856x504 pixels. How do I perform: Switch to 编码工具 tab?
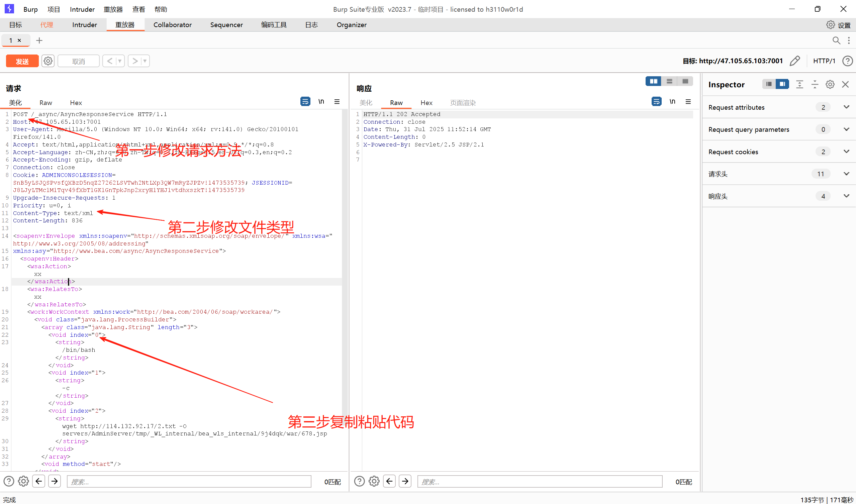[274, 25]
